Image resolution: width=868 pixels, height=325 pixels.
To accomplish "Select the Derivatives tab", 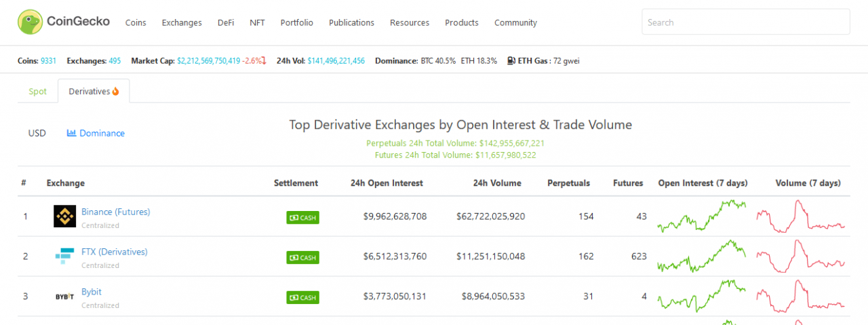I will pyautogui.click(x=94, y=91).
